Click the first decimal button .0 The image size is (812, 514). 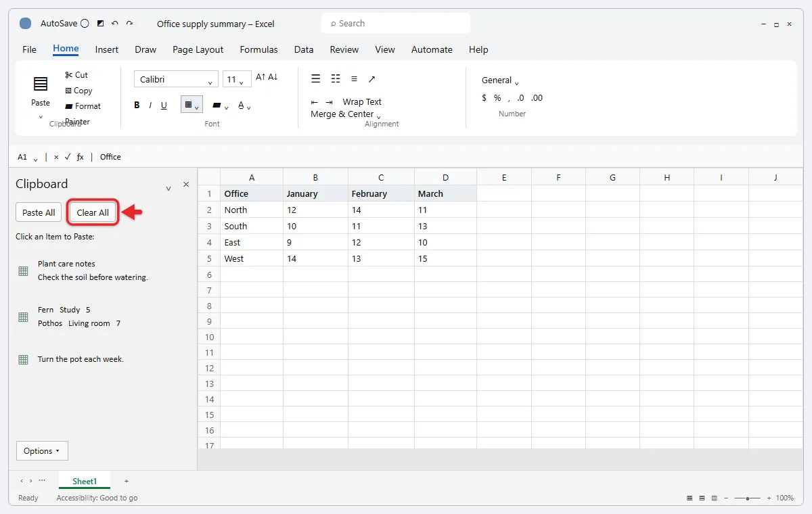point(520,98)
